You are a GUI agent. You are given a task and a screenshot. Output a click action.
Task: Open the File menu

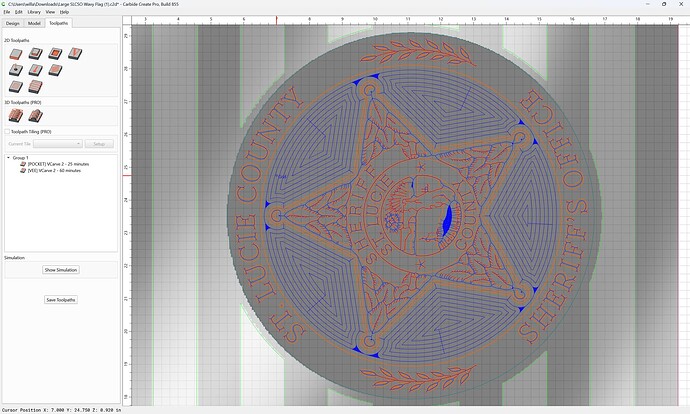(7, 12)
